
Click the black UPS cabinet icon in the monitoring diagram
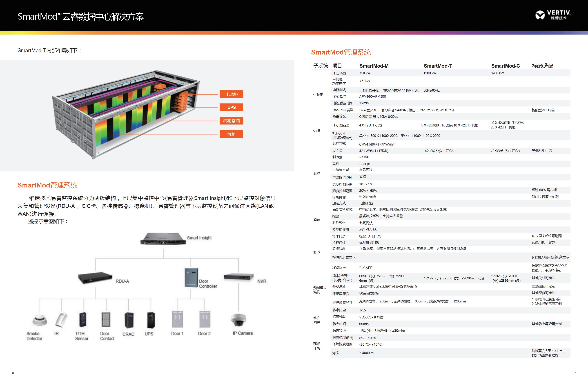pyautogui.click(x=151, y=320)
